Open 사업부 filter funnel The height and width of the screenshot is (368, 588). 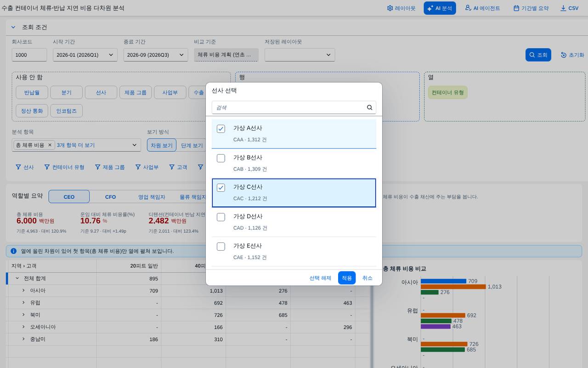pos(147,167)
